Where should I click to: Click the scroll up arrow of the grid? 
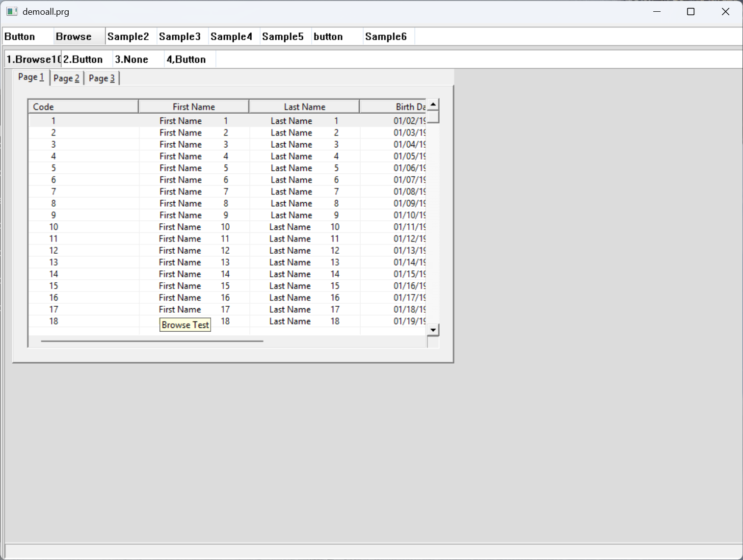tap(433, 105)
